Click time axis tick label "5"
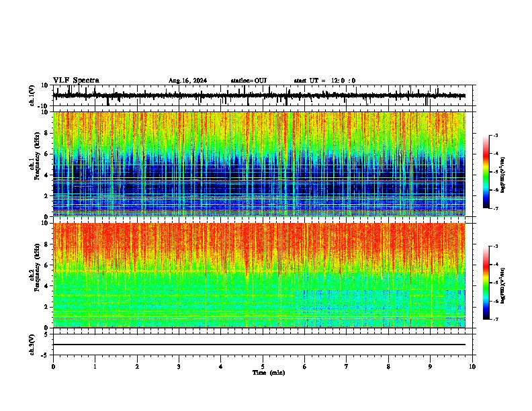This screenshot has height=411, width=532. [x=263, y=367]
